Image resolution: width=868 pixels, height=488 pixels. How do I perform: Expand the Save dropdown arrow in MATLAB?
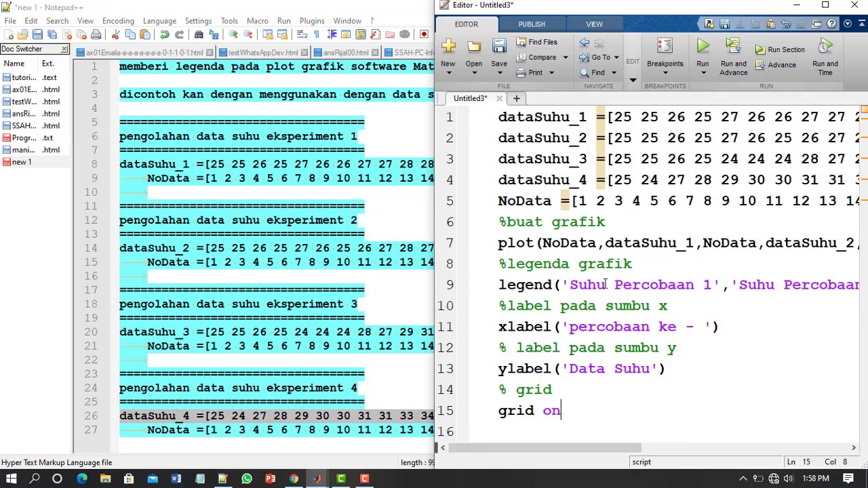pyautogui.click(x=499, y=73)
